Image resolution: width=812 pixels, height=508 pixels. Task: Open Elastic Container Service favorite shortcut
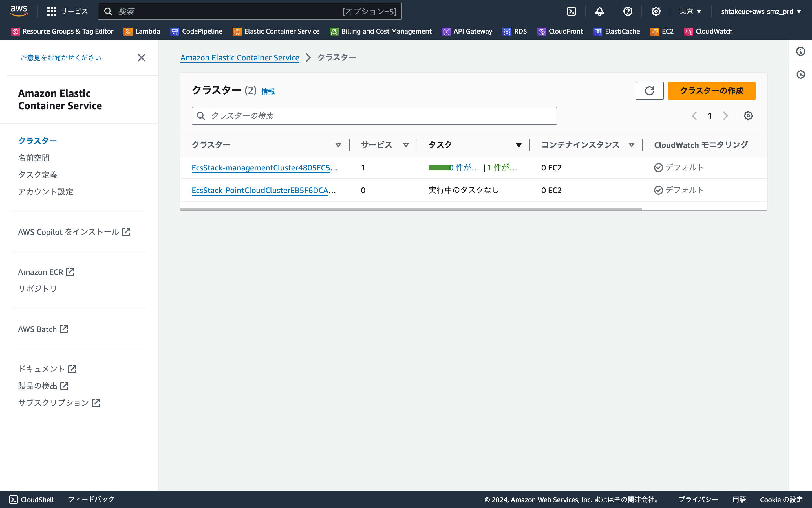pos(276,31)
